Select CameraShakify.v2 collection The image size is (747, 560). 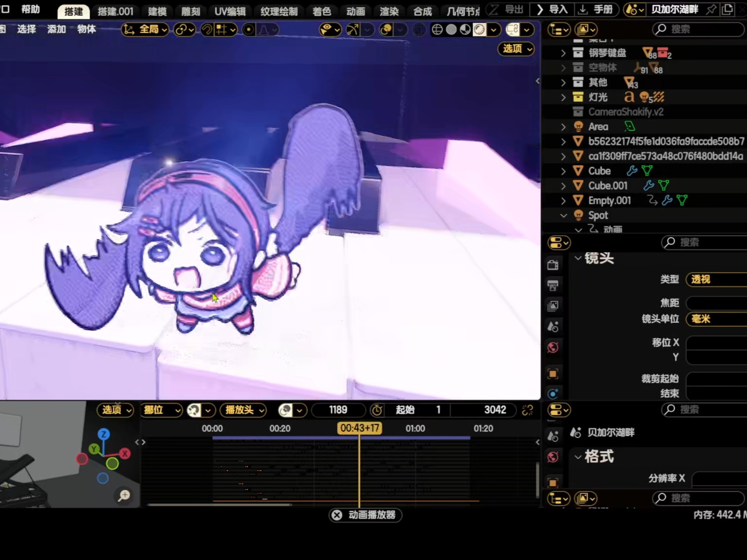click(x=626, y=112)
